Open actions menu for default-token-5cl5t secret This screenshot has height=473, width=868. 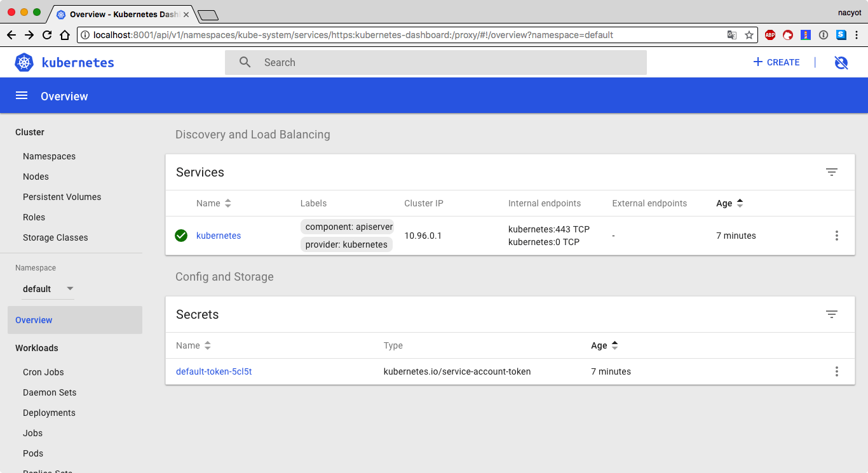(836, 371)
